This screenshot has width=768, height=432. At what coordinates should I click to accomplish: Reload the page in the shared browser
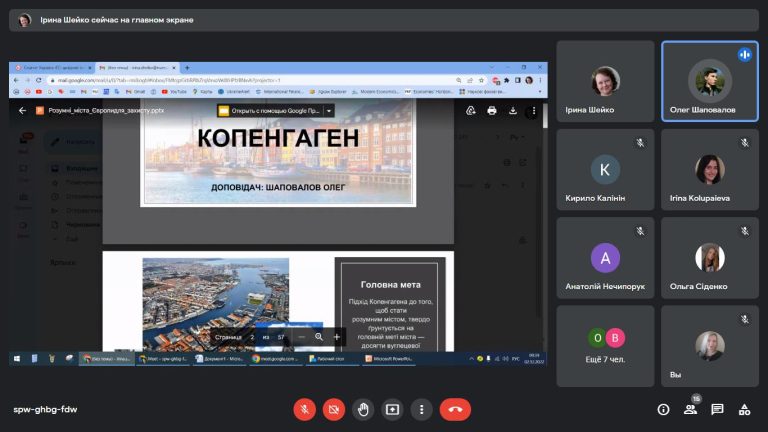tap(39, 80)
